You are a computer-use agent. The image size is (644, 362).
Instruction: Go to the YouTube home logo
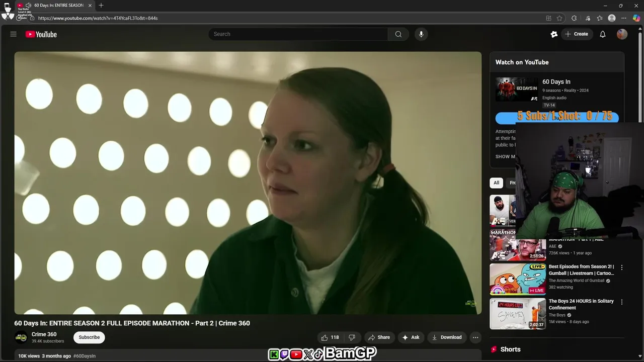(41, 34)
